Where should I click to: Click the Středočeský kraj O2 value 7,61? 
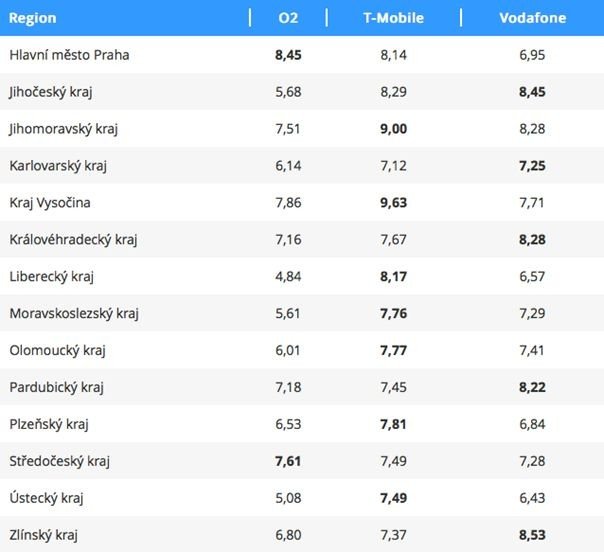(288, 461)
